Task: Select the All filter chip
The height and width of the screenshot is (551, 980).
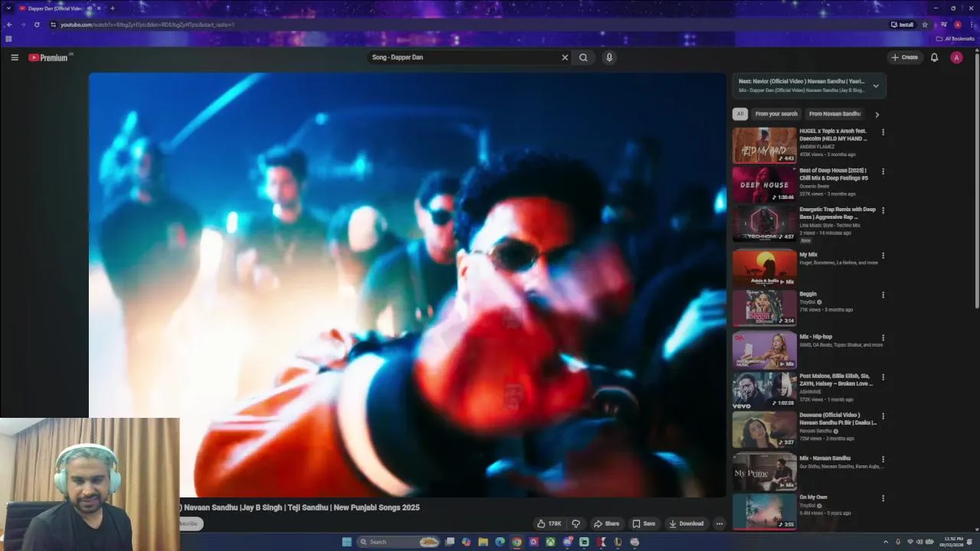Action: pos(740,114)
